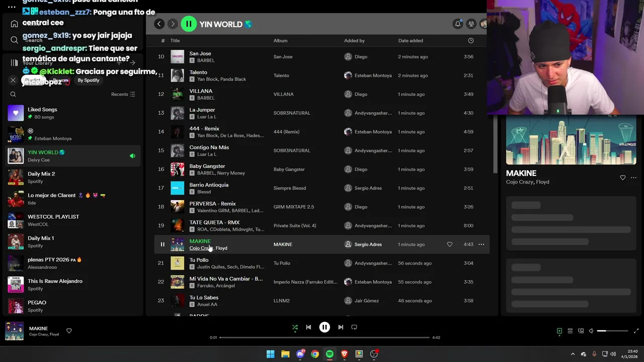The width and height of the screenshot is (644, 362).
Task: Skip to previous track
Action: point(308,327)
